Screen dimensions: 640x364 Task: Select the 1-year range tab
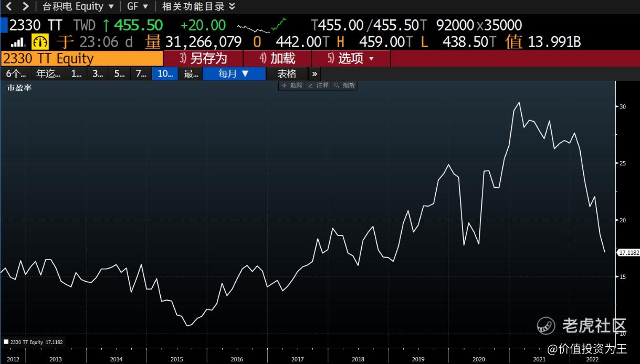coord(77,74)
